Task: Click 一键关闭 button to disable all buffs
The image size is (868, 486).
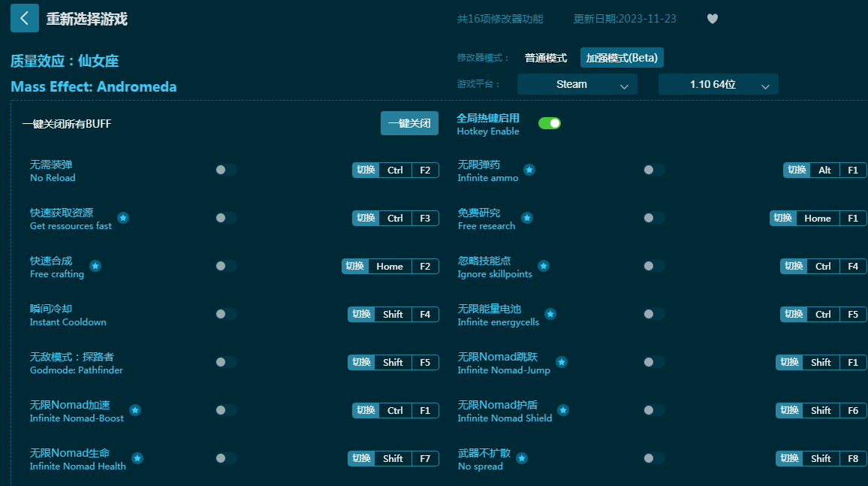Action: 409,123
